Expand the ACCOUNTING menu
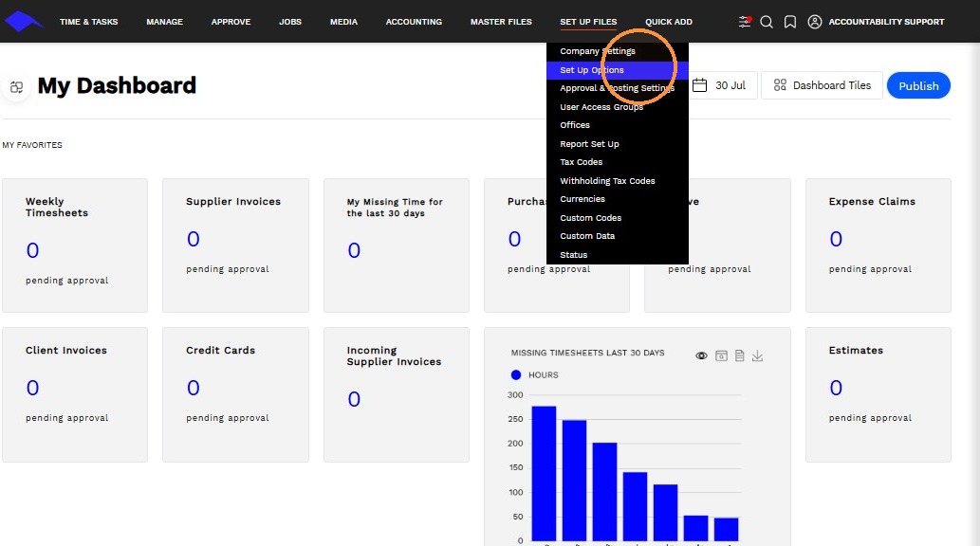Viewport: 980px width, 546px height. [x=414, y=22]
